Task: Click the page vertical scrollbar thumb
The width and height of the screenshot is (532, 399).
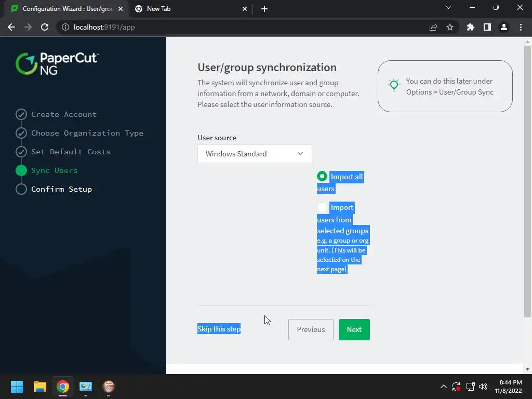Action: pyautogui.click(x=527, y=181)
